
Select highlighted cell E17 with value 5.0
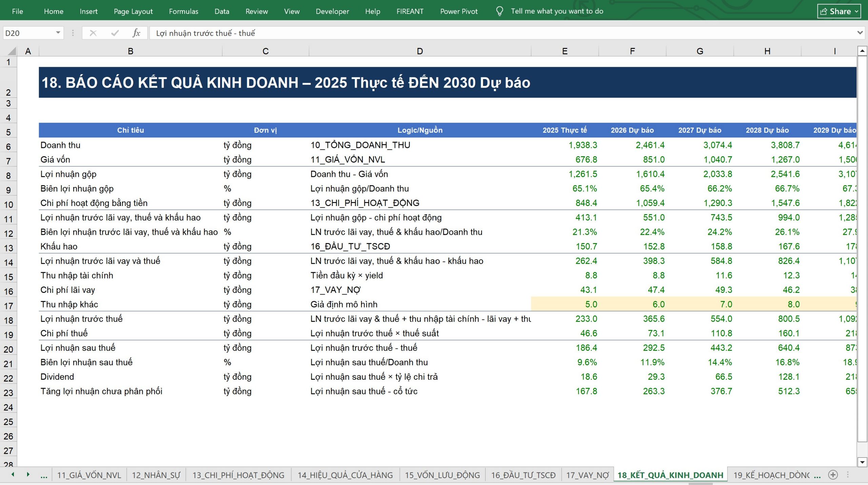pyautogui.click(x=565, y=304)
